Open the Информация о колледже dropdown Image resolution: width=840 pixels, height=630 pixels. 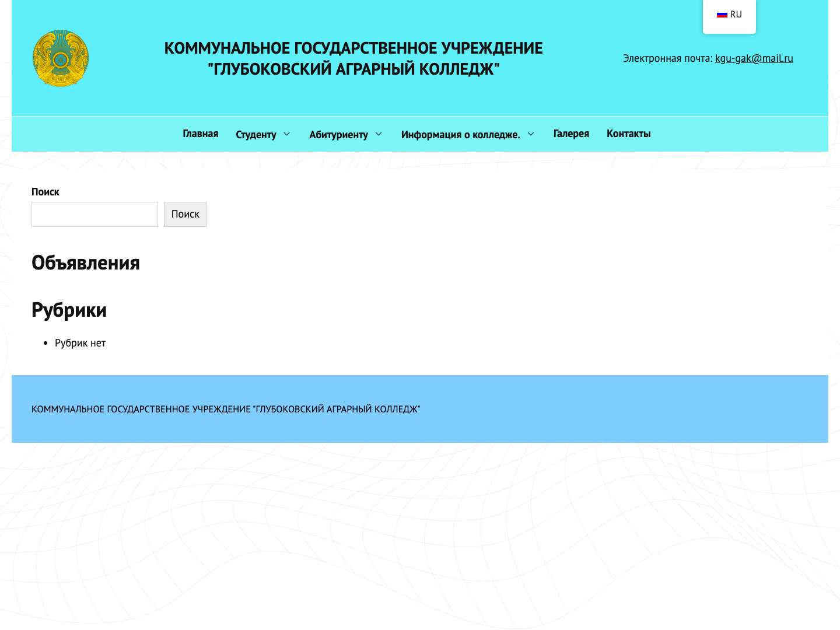pos(460,134)
